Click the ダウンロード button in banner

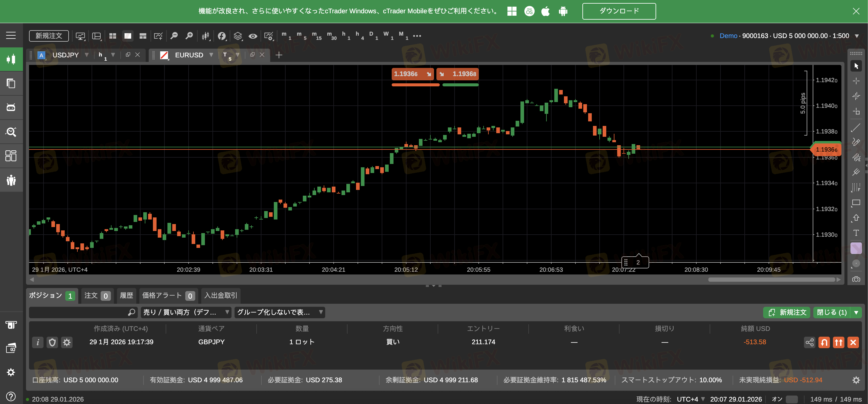coord(619,11)
